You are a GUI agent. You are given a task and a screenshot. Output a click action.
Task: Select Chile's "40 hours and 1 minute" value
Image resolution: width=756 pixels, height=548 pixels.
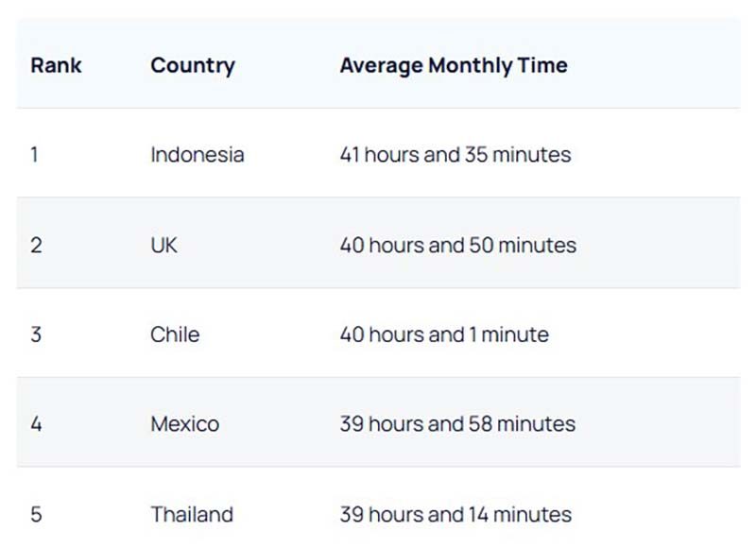point(444,334)
